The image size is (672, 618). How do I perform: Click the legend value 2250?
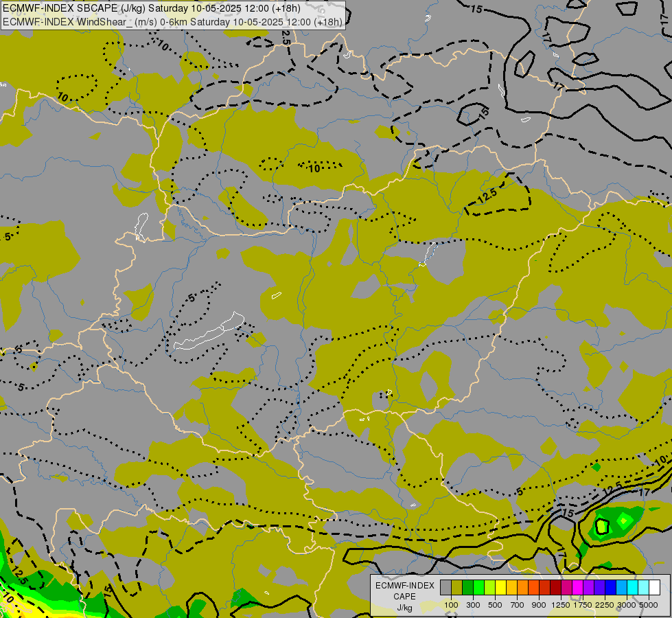(x=605, y=605)
